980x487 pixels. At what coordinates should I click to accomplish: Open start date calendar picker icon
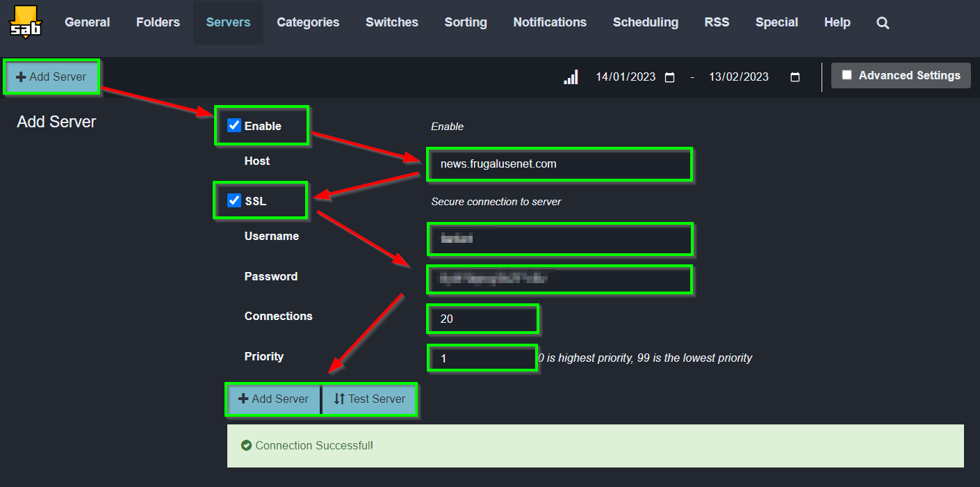tap(670, 77)
